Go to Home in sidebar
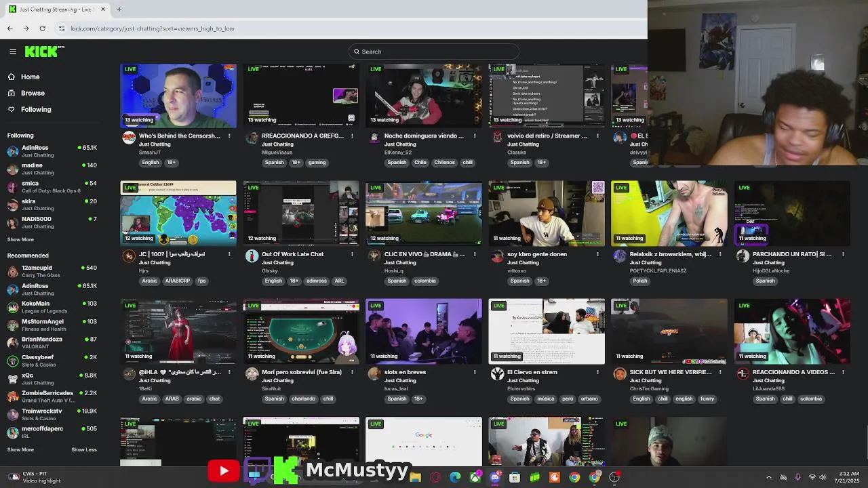This screenshot has width=868, height=488. coord(30,77)
